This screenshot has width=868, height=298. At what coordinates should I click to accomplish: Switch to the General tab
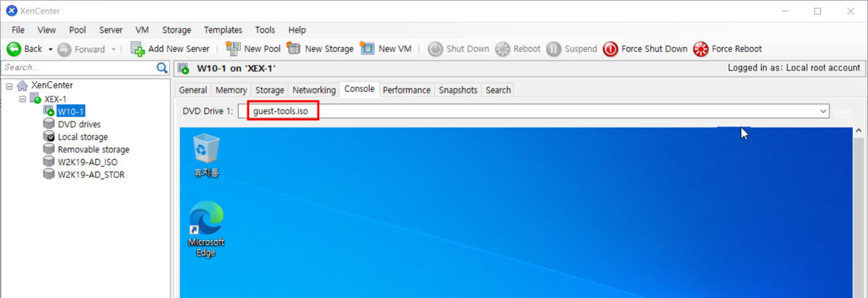pyautogui.click(x=193, y=90)
